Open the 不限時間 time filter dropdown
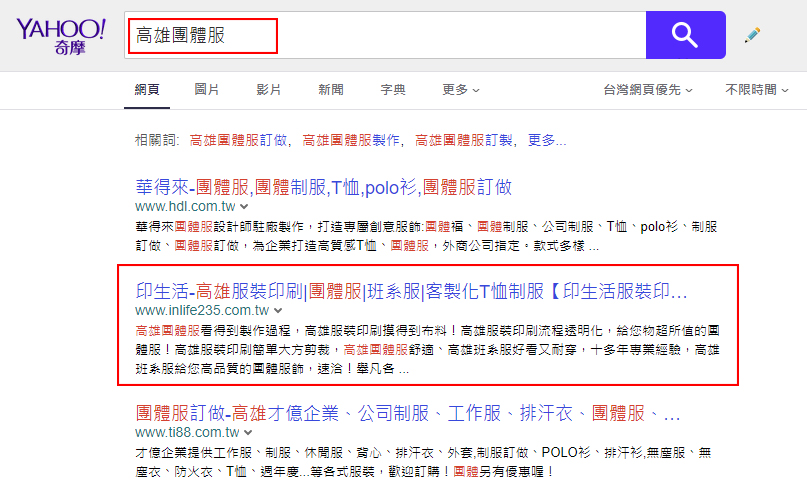This screenshot has width=807, height=502. coord(757,90)
